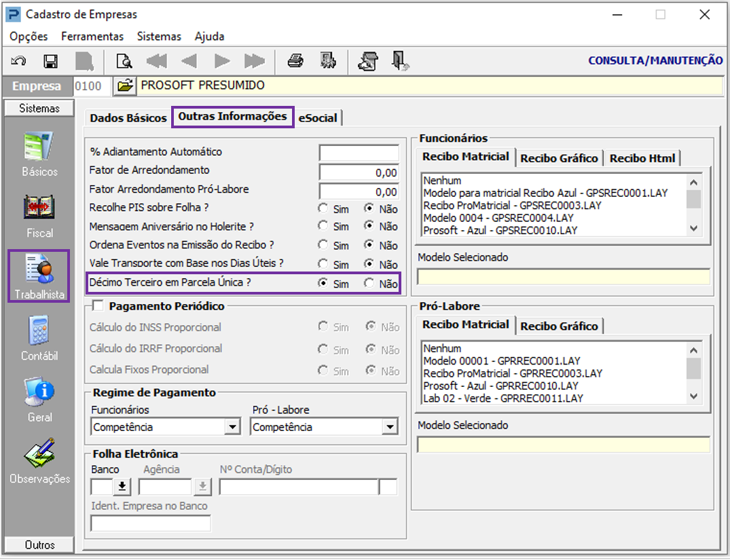
Task: Click the Outros sidebar button
Action: click(39, 544)
